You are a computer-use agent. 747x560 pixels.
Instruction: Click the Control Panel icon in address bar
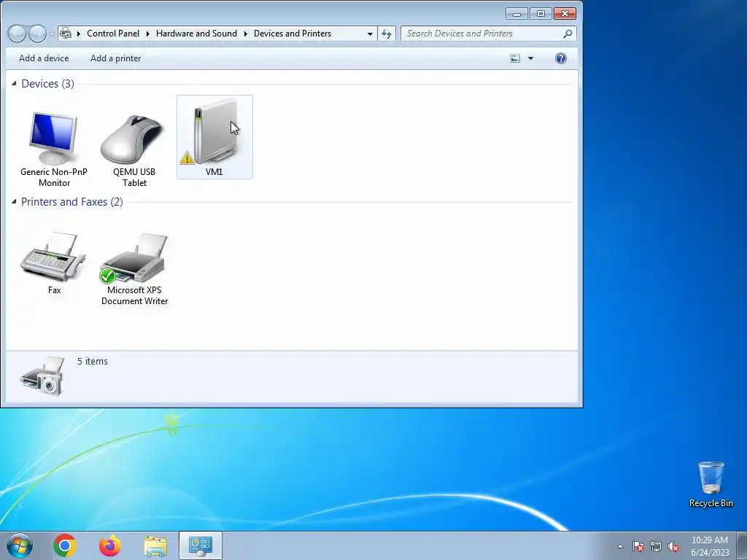(x=66, y=34)
